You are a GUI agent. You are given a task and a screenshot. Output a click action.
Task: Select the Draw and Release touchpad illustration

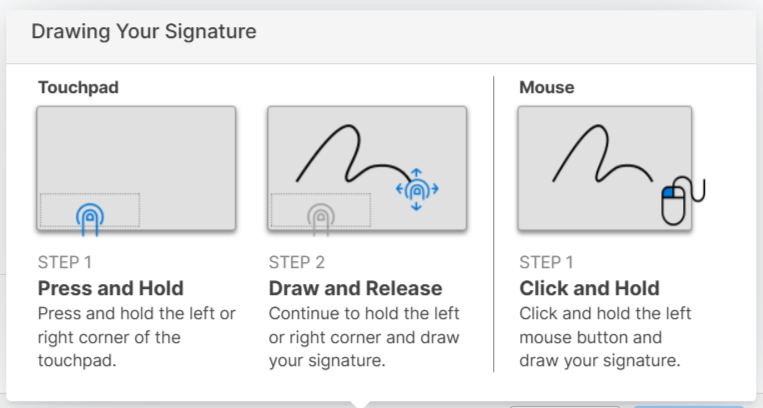(367, 168)
